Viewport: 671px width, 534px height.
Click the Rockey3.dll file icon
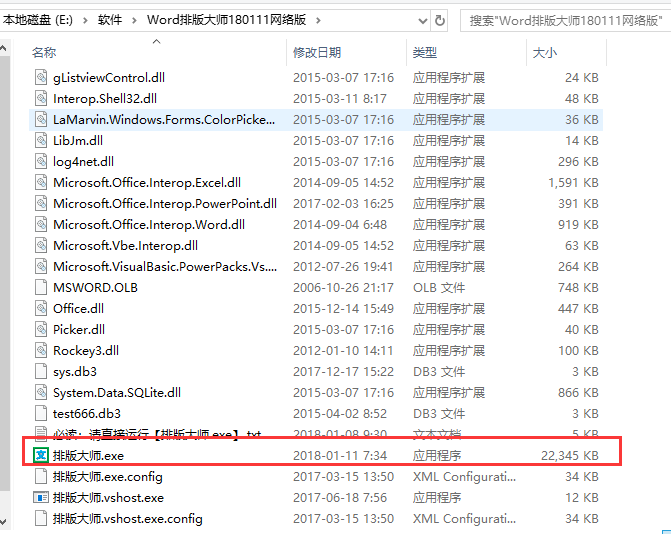[41, 350]
